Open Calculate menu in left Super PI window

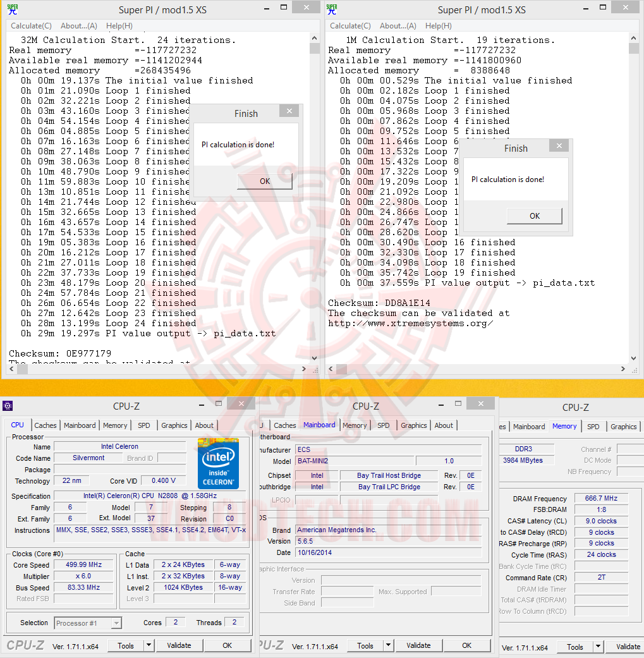click(31, 25)
